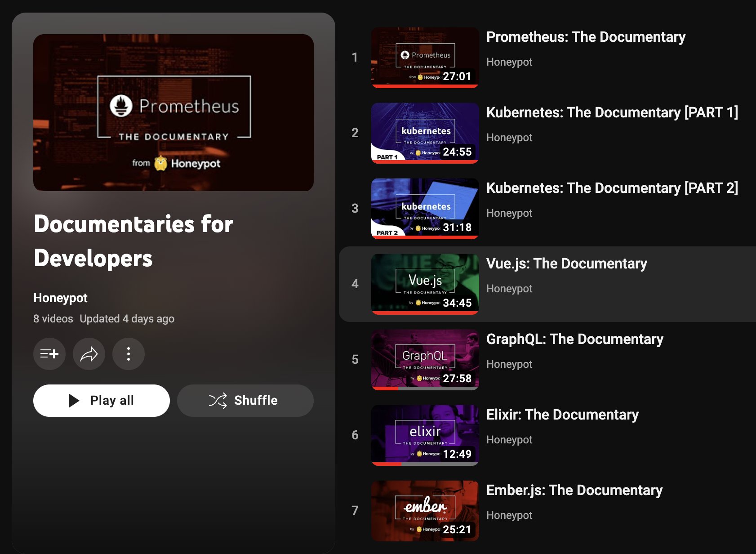Start playback with Play all button

(x=102, y=401)
